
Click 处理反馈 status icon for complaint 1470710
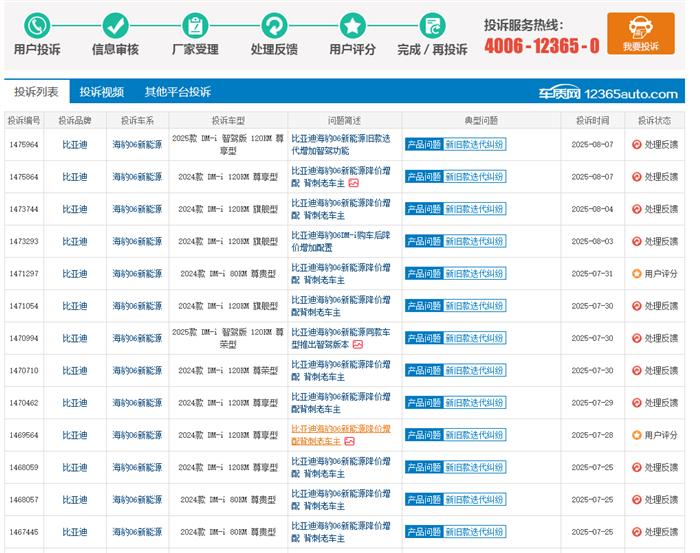point(637,370)
